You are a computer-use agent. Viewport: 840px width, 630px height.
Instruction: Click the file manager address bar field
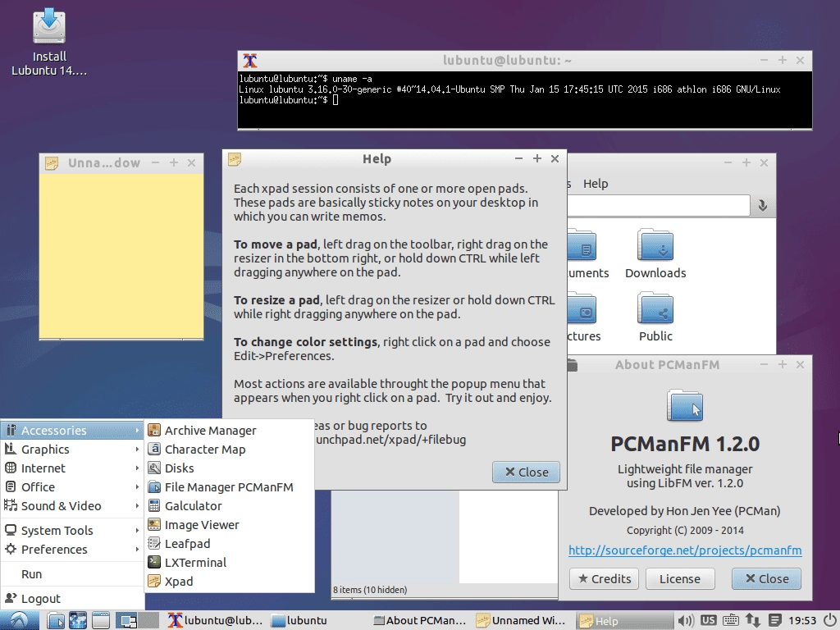tap(659, 206)
